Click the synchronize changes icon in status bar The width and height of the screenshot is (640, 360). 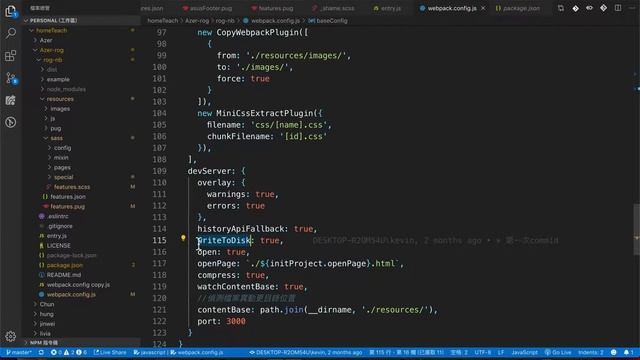[41, 352]
